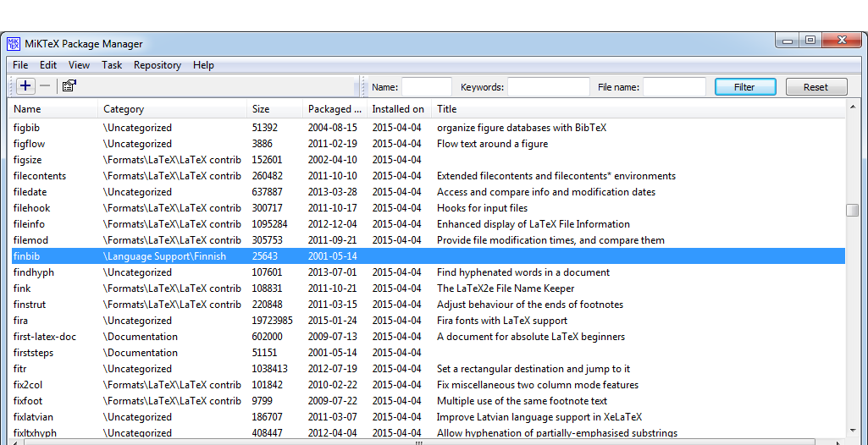868x445 pixels.
Task: Click title 'The LaTeX2e File Name Keeper'
Action: [506, 288]
